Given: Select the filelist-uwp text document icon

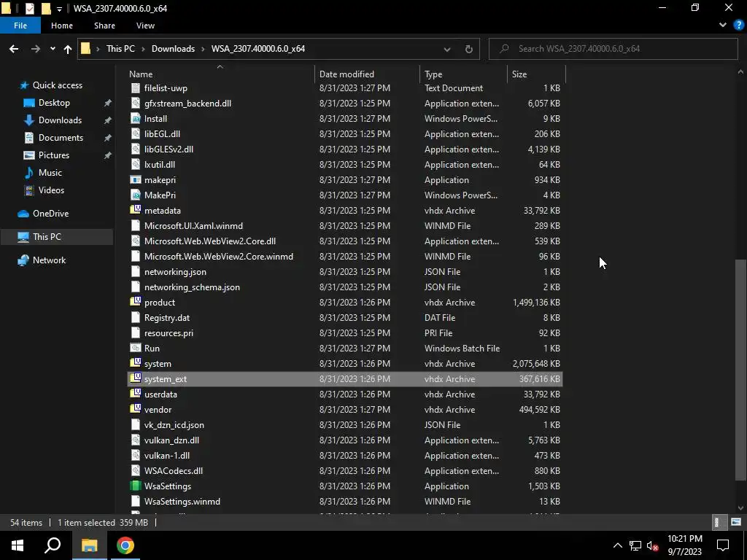Looking at the screenshot, I should tap(136, 88).
